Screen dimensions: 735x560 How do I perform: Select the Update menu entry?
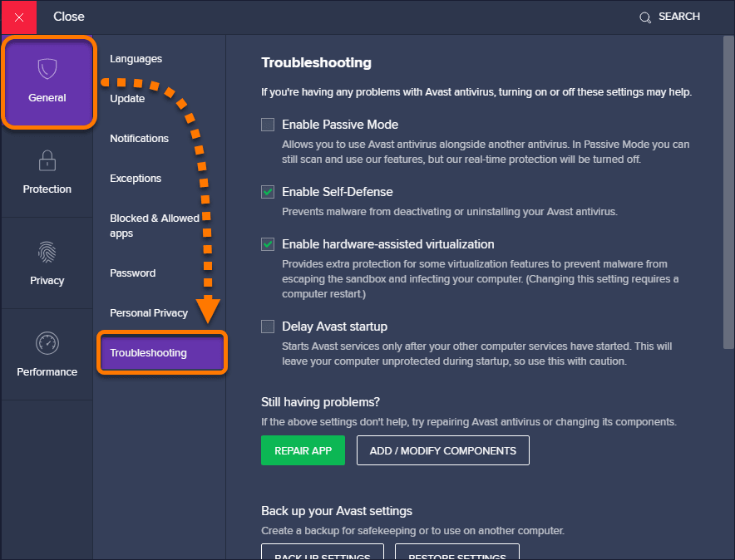(x=126, y=98)
